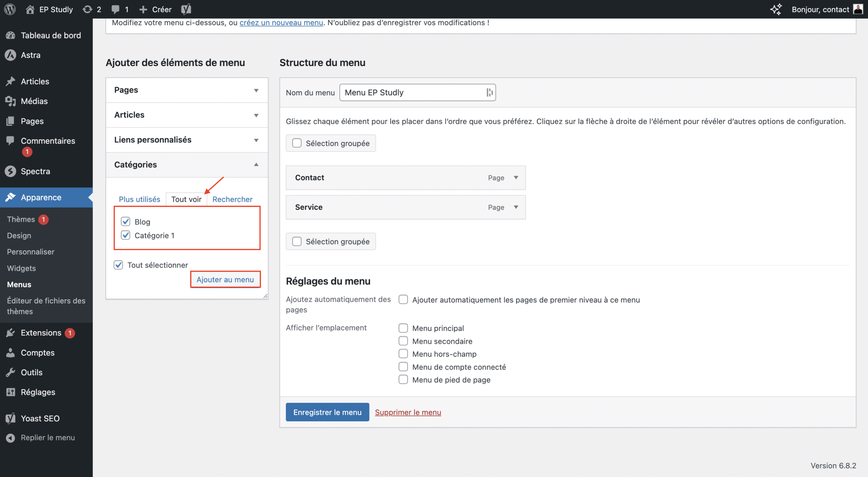Image resolution: width=868 pixels, height=477 pixels.
Task: Open the Yoast SEO toolbar icon
Action: click(x=186, y=9)
